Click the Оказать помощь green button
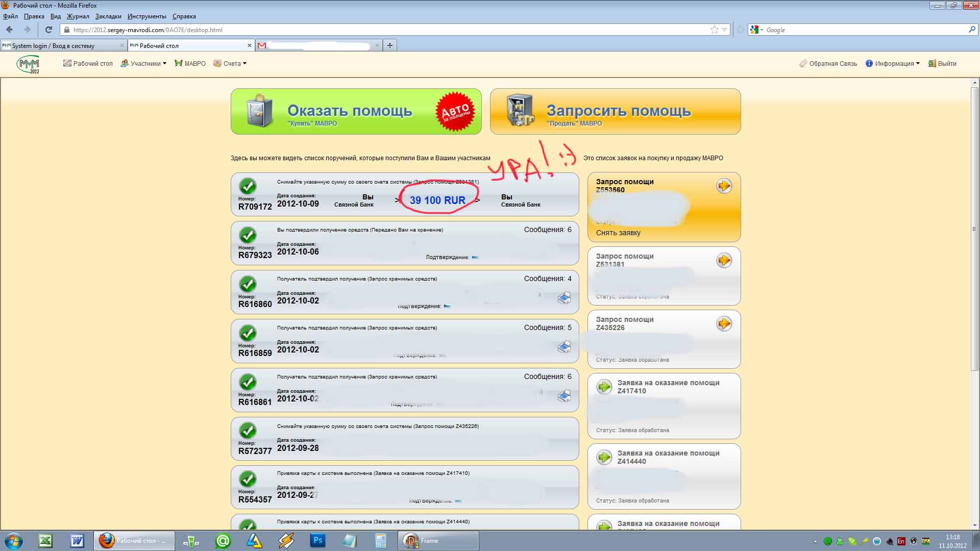Screen dimensions: 980x551 click(x=356, y=112)
